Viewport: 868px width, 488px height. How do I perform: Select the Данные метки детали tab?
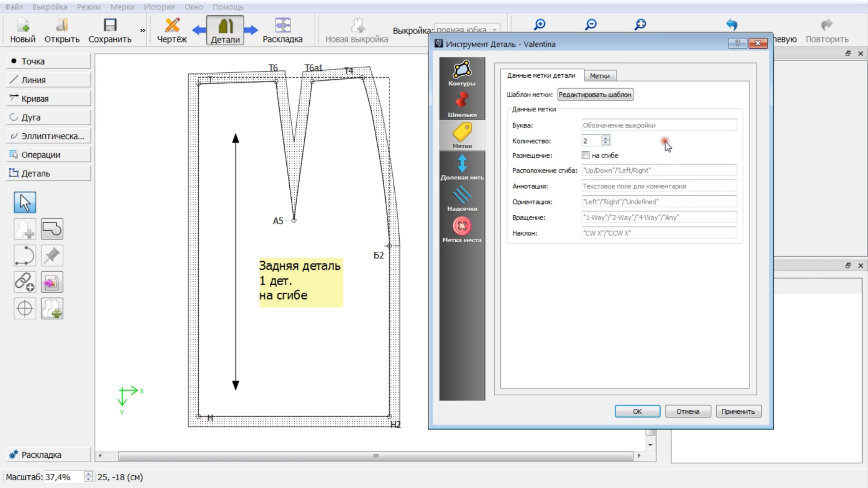tap(541, 75)
